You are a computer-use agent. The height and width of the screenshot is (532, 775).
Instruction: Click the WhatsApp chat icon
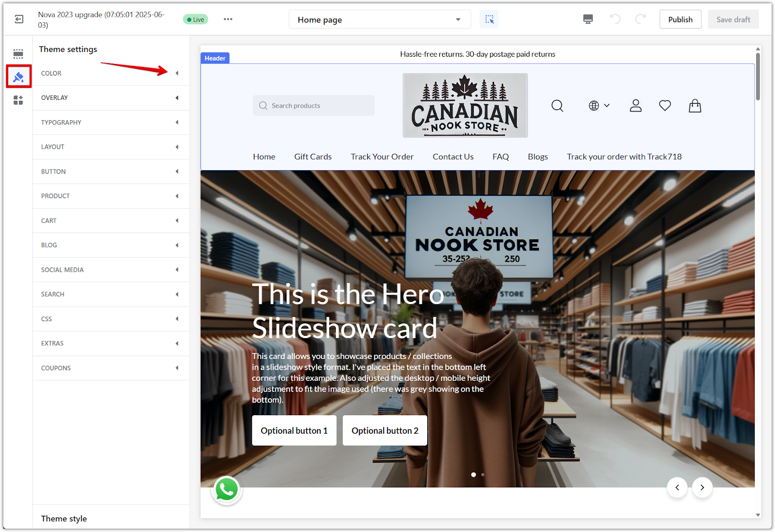pos(227,490)
